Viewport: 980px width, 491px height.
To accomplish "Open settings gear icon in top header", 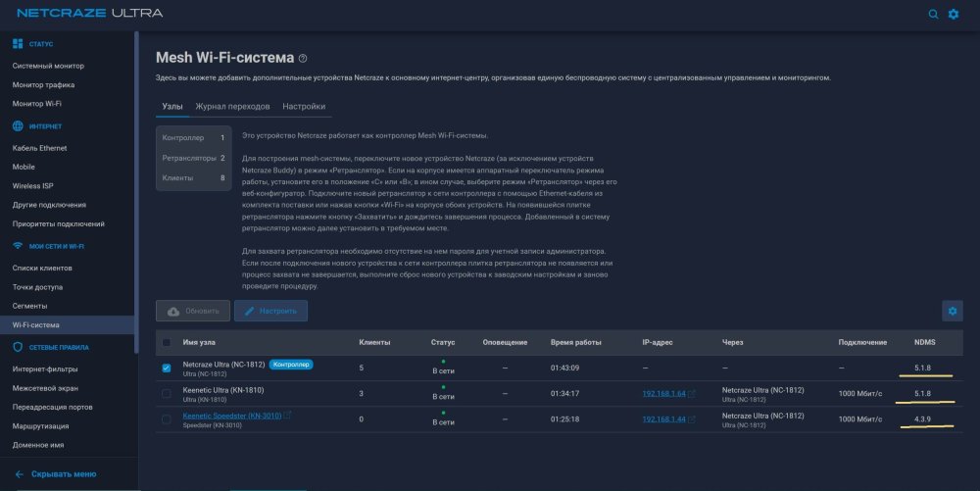I will coord(954,14).
